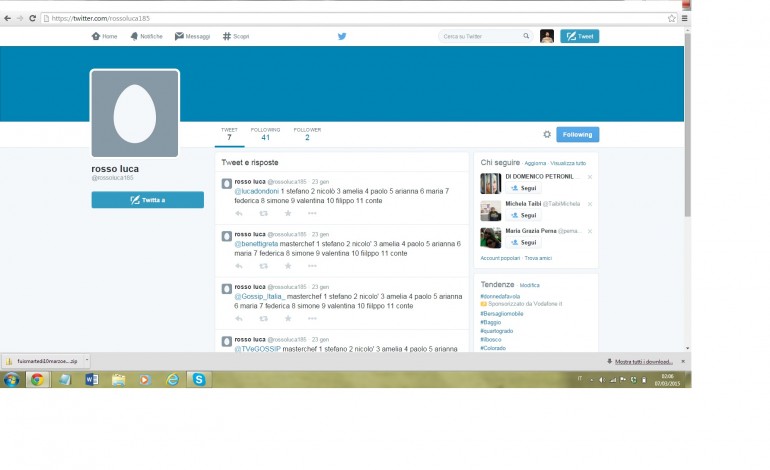The width and height of the screenshot is (770, 470).
Task: Open the account avatar menu in top bar
Action: coord(547,36)
